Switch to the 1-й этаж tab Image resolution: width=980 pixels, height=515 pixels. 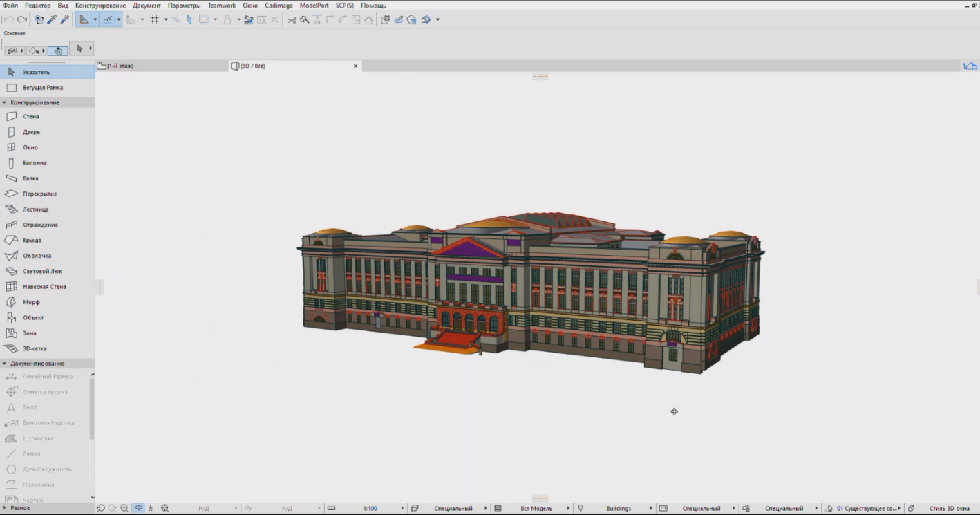tap(120, 66)
